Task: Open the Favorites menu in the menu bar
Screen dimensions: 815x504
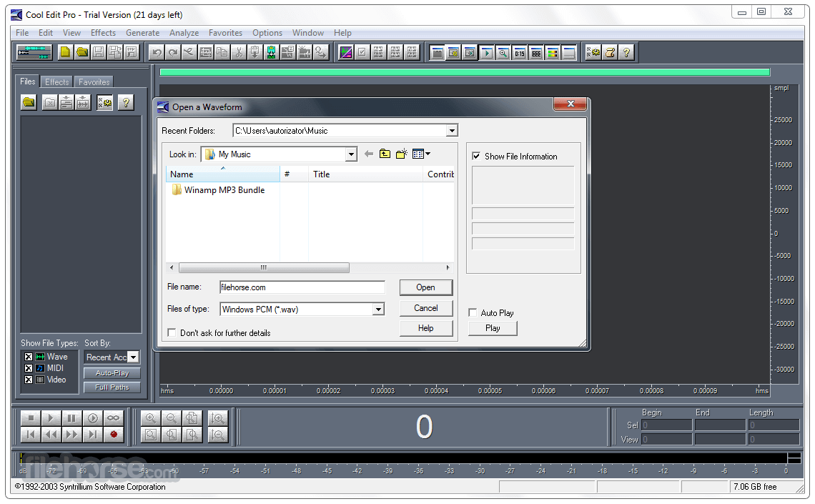Action: pyautogui.click(x=226, y=33)
